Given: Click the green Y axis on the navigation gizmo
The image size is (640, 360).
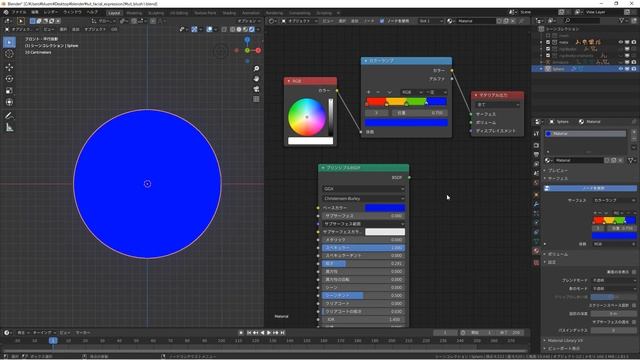Looking at the screenshot, I should click(247, 50).
